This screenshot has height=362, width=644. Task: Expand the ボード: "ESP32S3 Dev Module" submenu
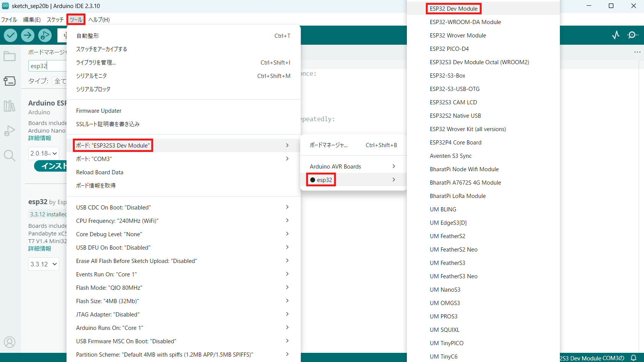(x=184, y=145)
